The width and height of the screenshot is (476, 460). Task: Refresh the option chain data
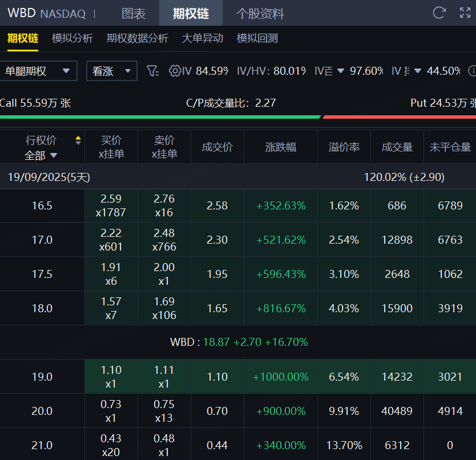point(439,13)
